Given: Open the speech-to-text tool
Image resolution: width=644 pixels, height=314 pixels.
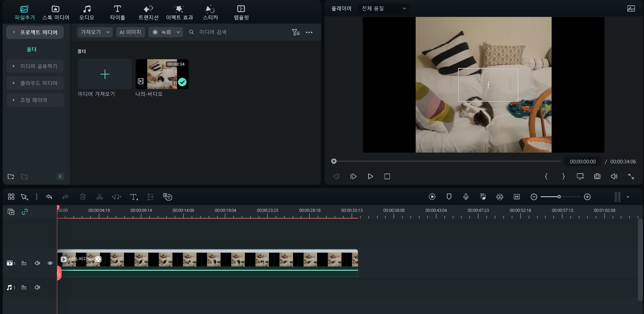Looking at the screenshot, I should pos(168,197).
